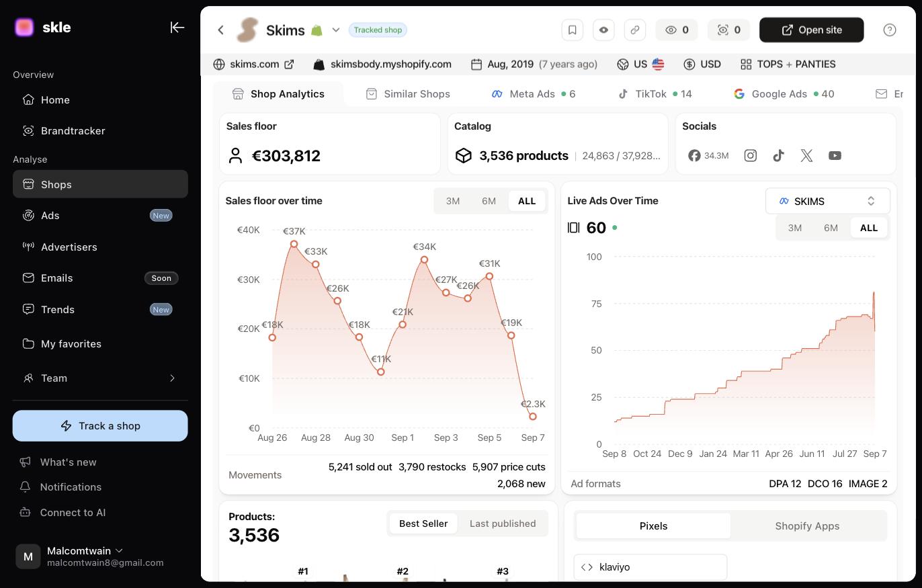Open site in new window
Viewport: 922px width, 588px height.
pyautogui.click(x=812, y=30)
